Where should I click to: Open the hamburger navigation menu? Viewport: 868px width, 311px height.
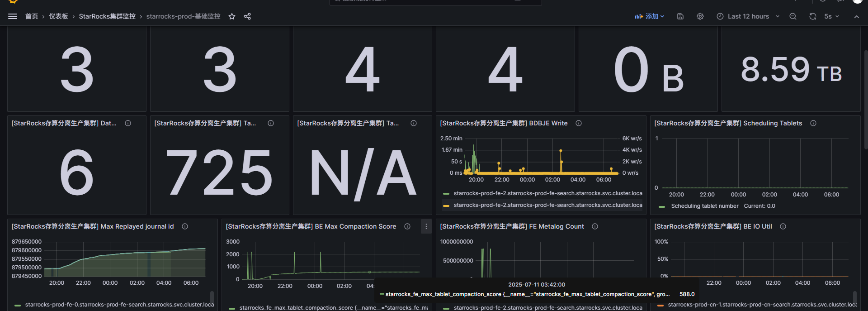pos(13,16)
